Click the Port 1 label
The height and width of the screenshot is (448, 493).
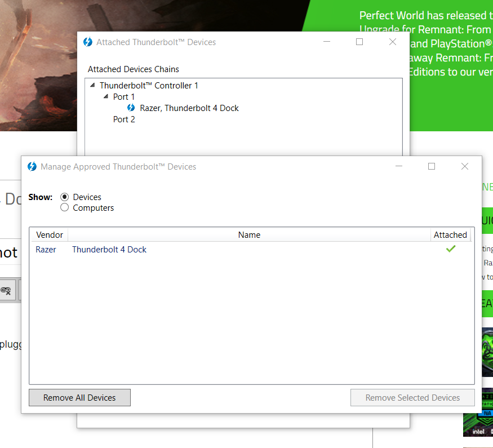[124, 97]
